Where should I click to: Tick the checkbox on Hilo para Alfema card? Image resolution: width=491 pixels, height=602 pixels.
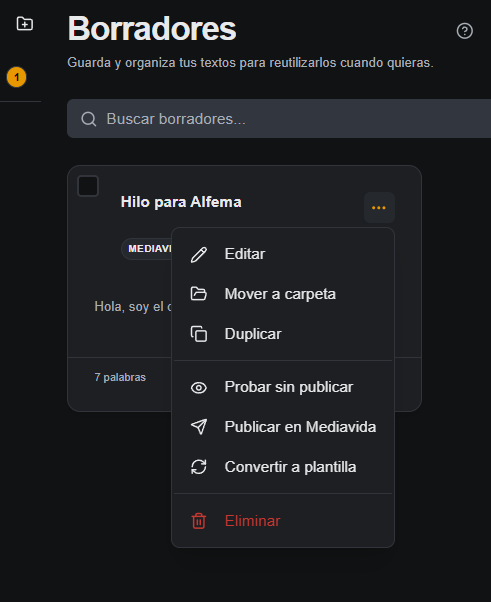point(88,186)
